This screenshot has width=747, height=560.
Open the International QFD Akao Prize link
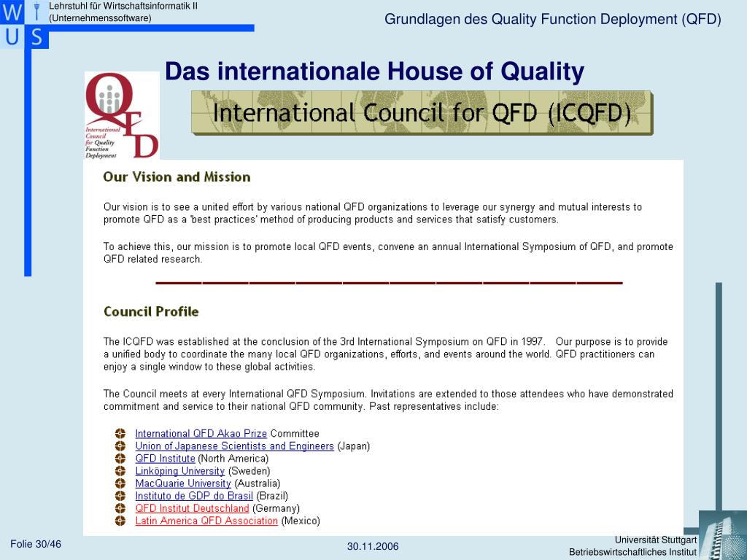point(201,433)
